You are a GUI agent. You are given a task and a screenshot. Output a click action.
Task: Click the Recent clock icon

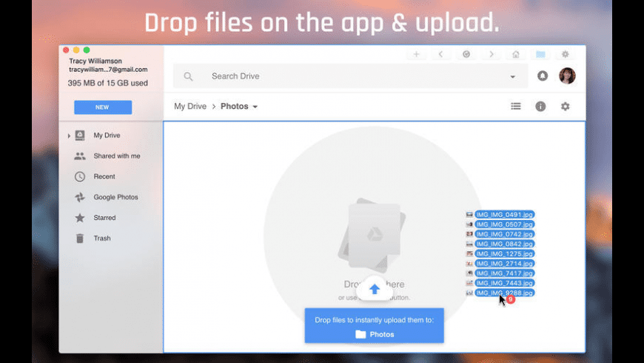click(x=80, y=176)
